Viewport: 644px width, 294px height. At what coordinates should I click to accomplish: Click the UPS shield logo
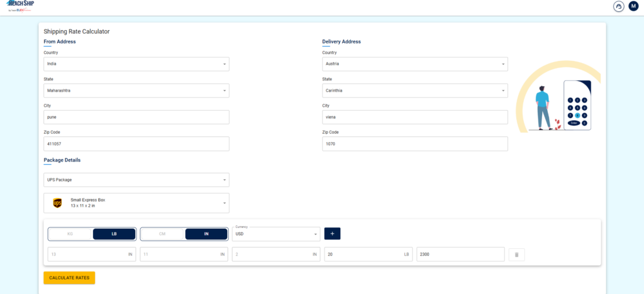pos(57,202)
